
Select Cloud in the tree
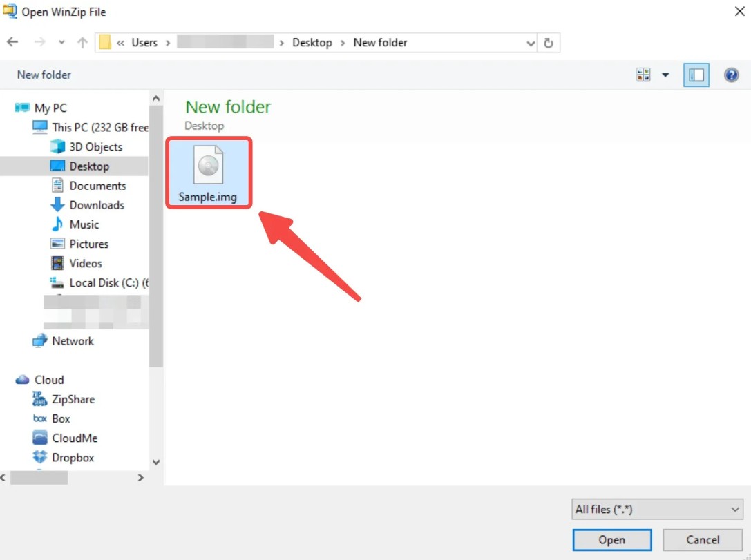point(49,380)
